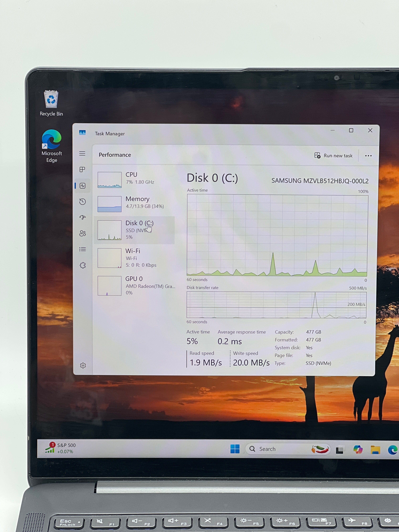Open the Startup apps page icon
Screen dimensions: 399x532
click(x=82, y=217)
